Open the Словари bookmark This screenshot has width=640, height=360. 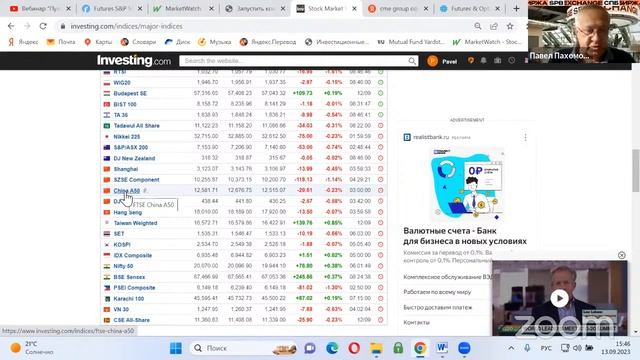pos(138,42)
